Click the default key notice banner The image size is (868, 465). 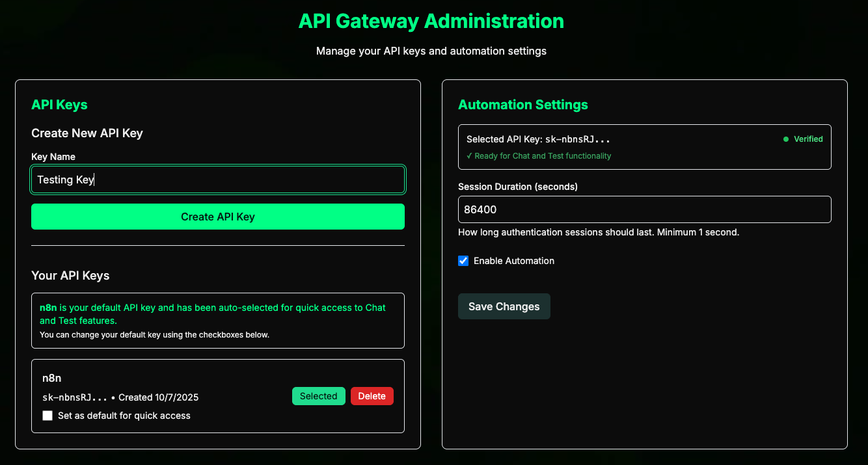[x=218, y=321]
